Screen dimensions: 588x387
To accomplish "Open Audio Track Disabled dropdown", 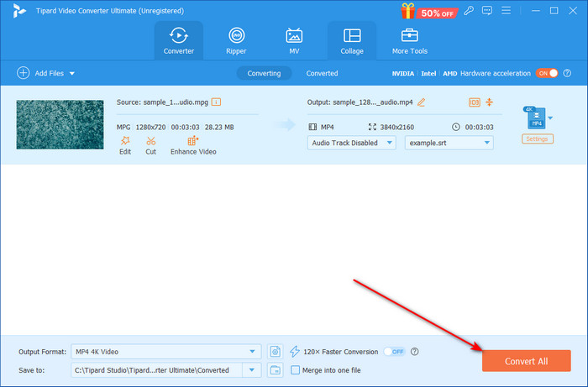I will (351, 143).
